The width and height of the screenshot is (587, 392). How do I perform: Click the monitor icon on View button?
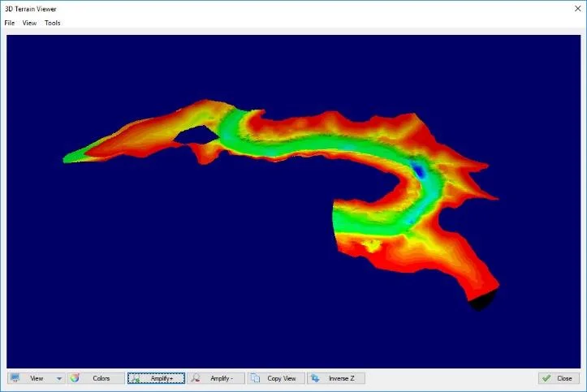pyautogui.click(x=15, y=377)
